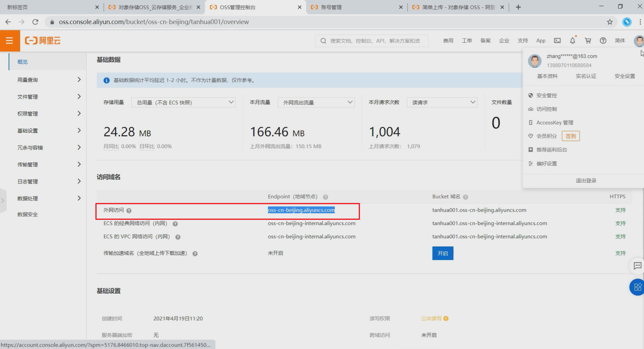644x349 pixels.
Task: Click the help question mark in top bar
Action: point(603,41)
